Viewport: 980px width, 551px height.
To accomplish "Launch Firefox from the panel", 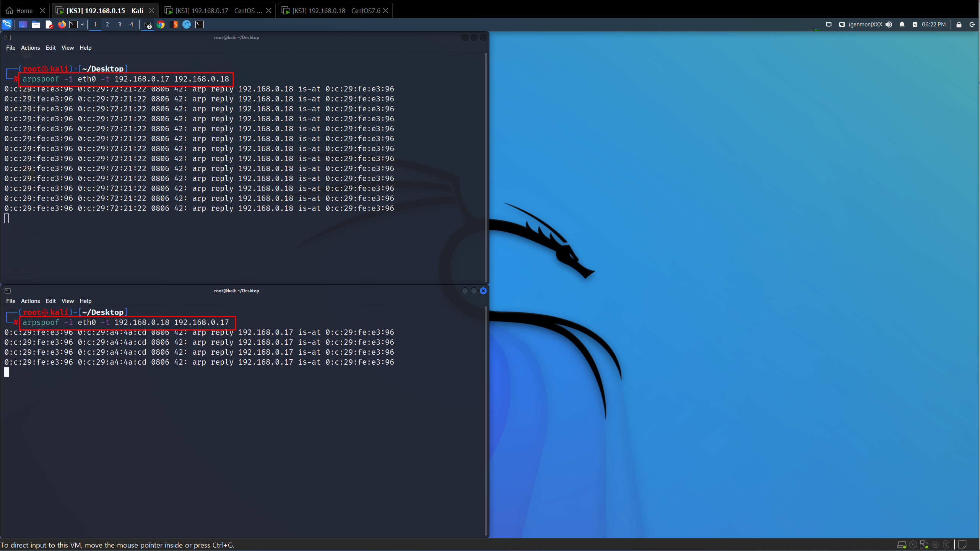I will pos(62,24).
